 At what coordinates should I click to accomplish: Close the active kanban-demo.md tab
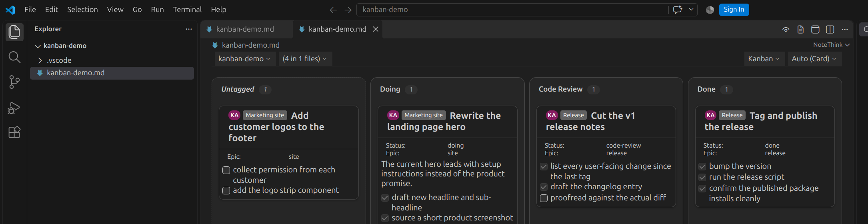pyautogui.click(x=376, y=29)
